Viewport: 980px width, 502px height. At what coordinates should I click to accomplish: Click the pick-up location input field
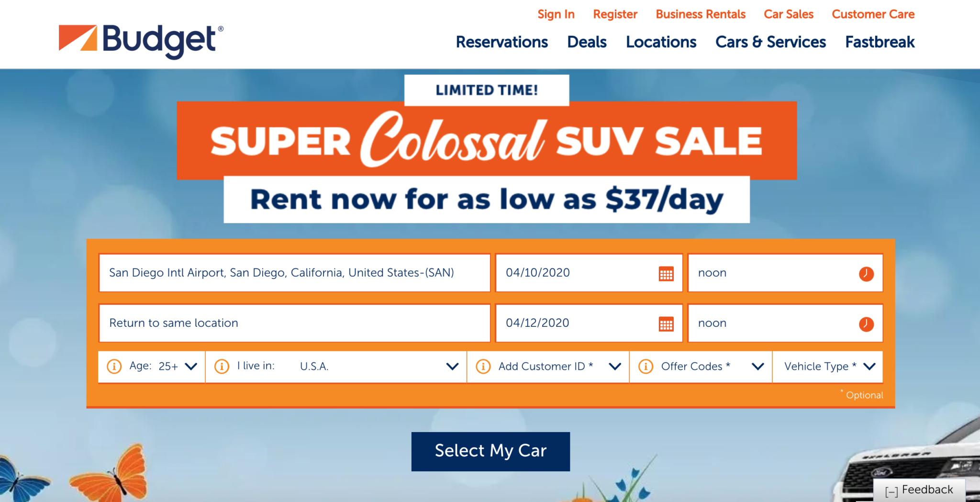pyautogui.click(x=294, y=273)
